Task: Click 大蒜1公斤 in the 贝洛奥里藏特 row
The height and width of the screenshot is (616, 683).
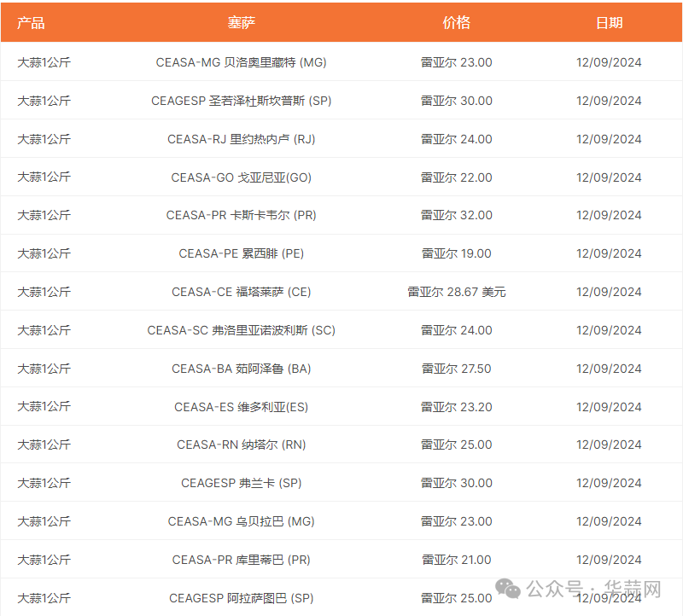Action: click(44, 62)
